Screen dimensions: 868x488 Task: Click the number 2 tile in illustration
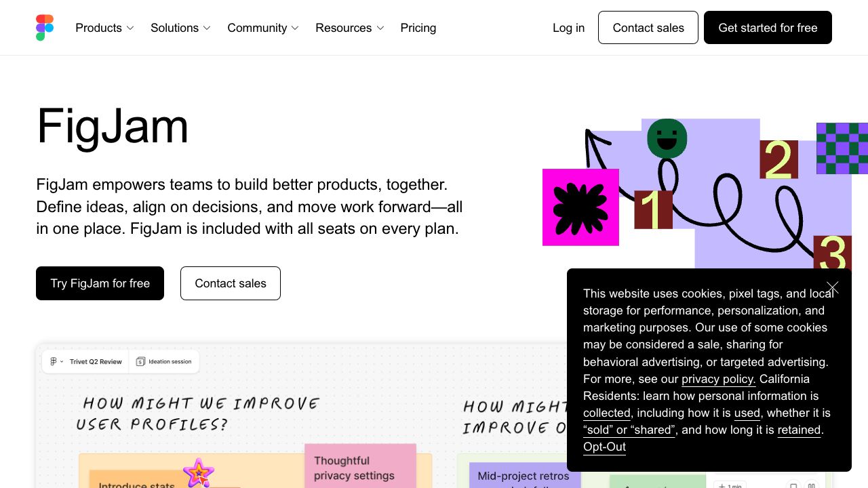pos(778,159)
